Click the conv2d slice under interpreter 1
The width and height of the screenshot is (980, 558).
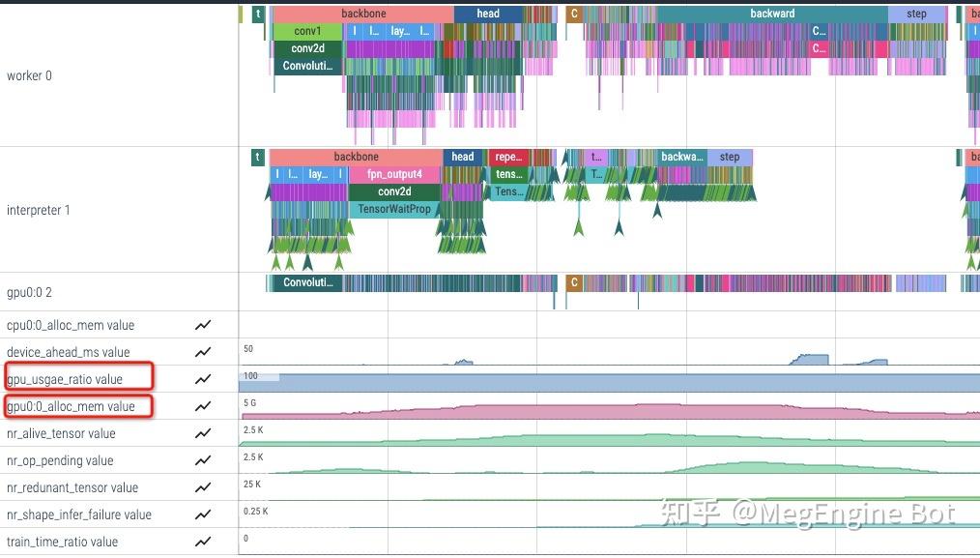(393, 191)
